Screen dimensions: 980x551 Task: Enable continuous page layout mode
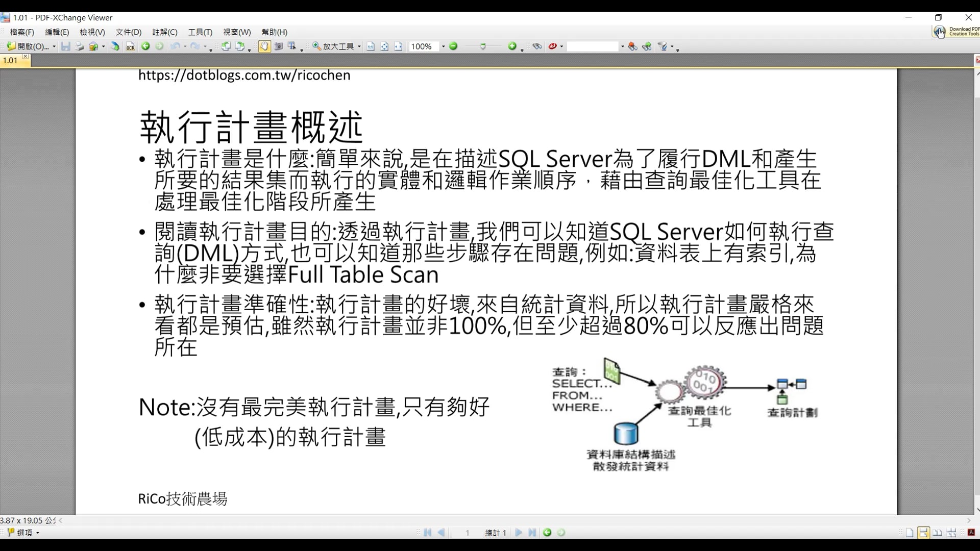coord(923,533)
